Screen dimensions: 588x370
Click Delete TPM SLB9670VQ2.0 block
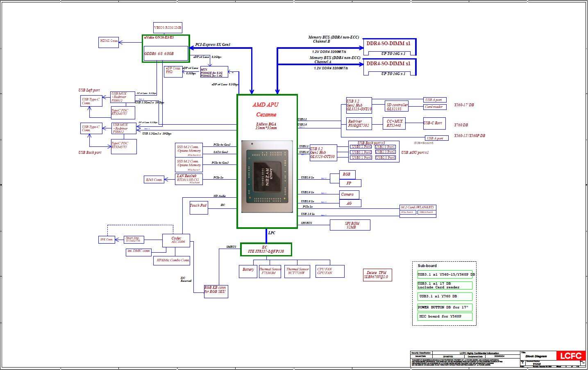coord(377,275)
